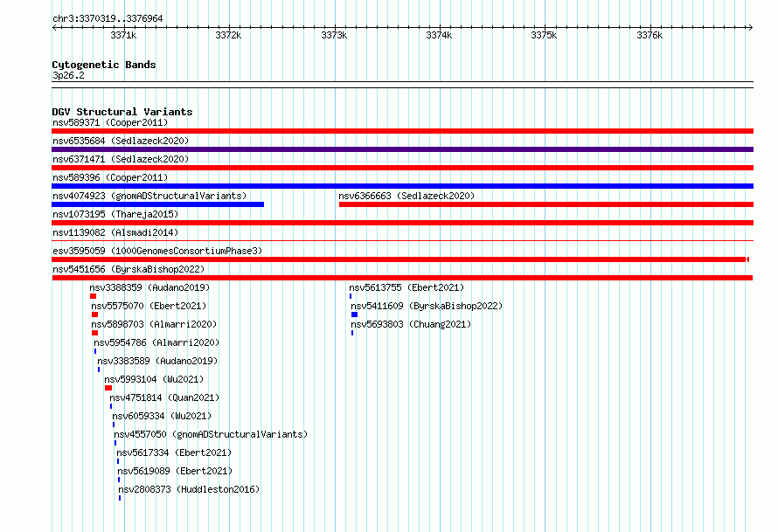
Task: Click the esv3595059 1000Genomes red bar
Action: tap(399, 259)
